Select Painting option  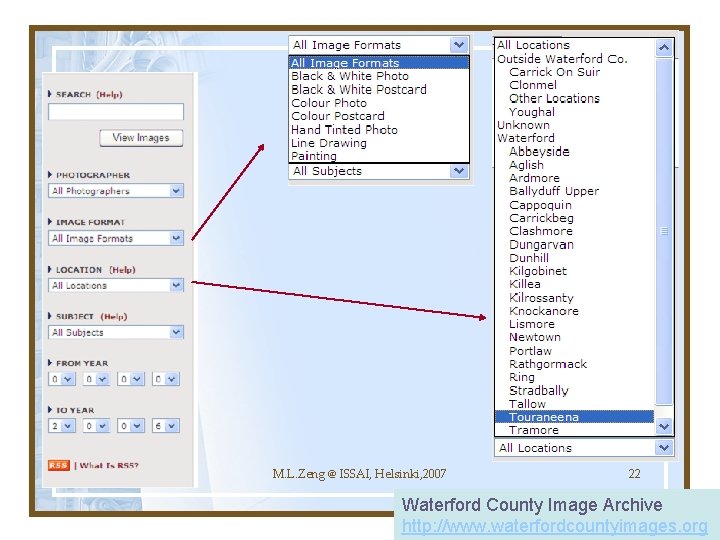pos(379,156)
